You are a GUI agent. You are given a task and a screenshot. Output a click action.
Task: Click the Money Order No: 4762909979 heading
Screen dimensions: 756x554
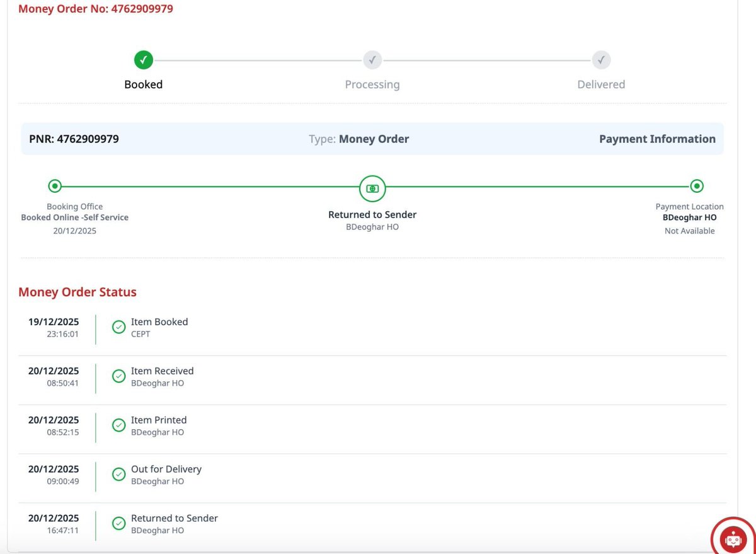[x=96, y=9]
